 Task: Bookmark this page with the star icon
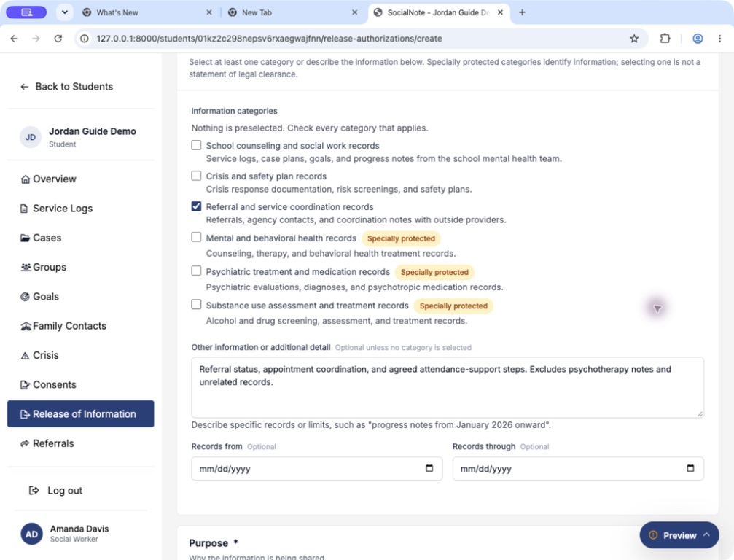tap(634, 39)
